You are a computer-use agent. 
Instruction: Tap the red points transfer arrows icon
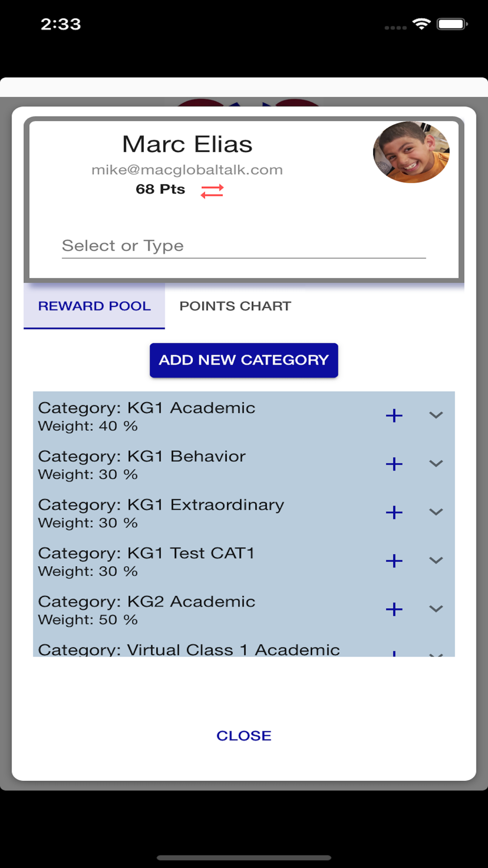coord(212,191)
